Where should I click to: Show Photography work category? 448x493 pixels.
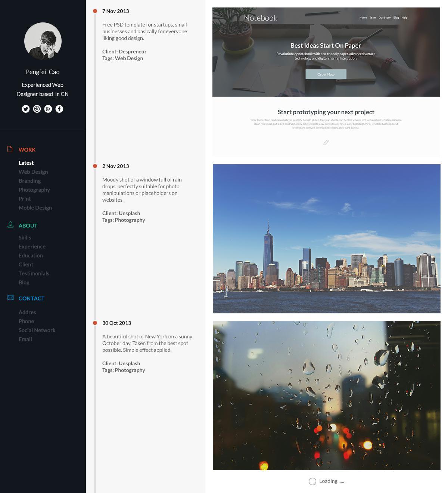point(34,190)
